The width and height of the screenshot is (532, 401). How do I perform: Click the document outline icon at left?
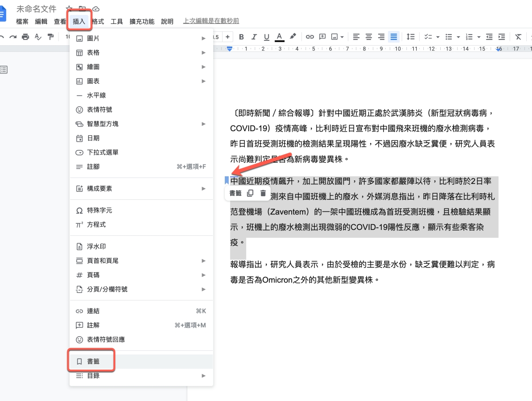coord(4,70)
